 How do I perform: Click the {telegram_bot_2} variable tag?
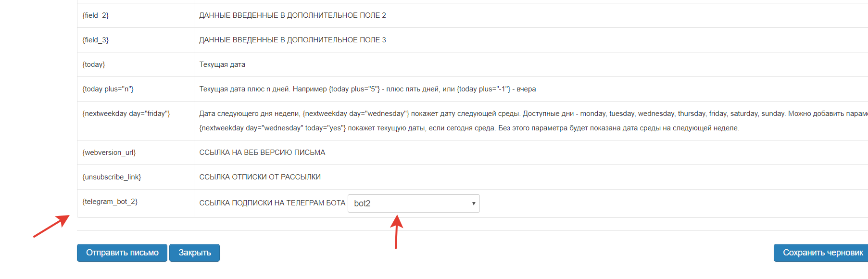110,202
